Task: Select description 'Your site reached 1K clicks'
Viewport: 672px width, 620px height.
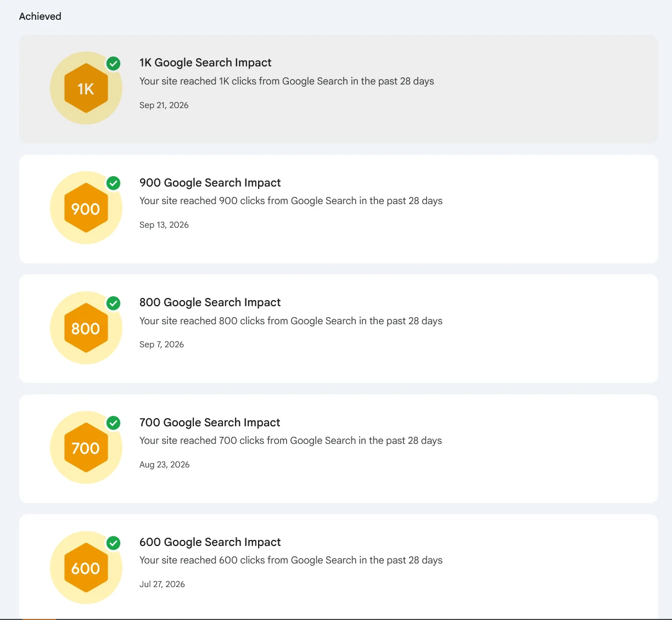Action: [x=287, y=81]
